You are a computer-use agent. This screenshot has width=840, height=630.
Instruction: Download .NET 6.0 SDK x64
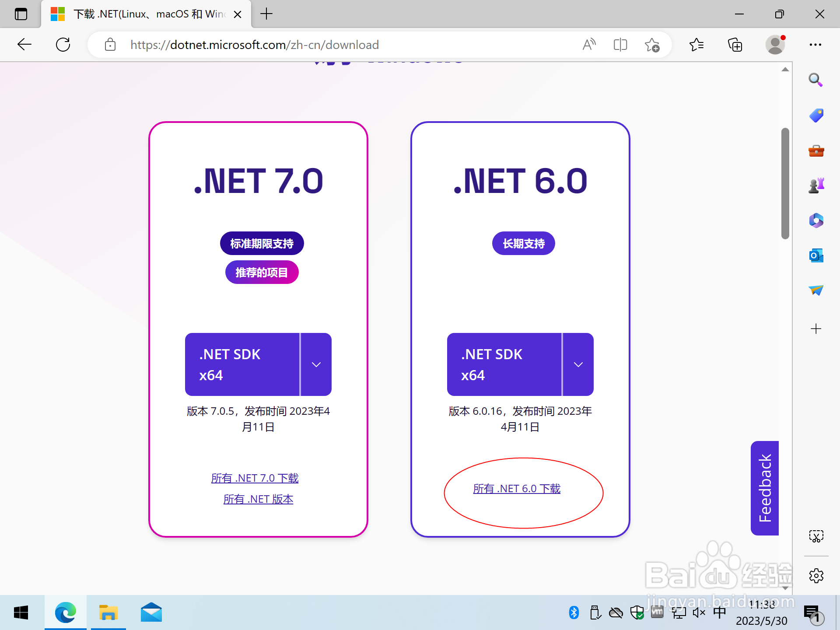point(504,364)
